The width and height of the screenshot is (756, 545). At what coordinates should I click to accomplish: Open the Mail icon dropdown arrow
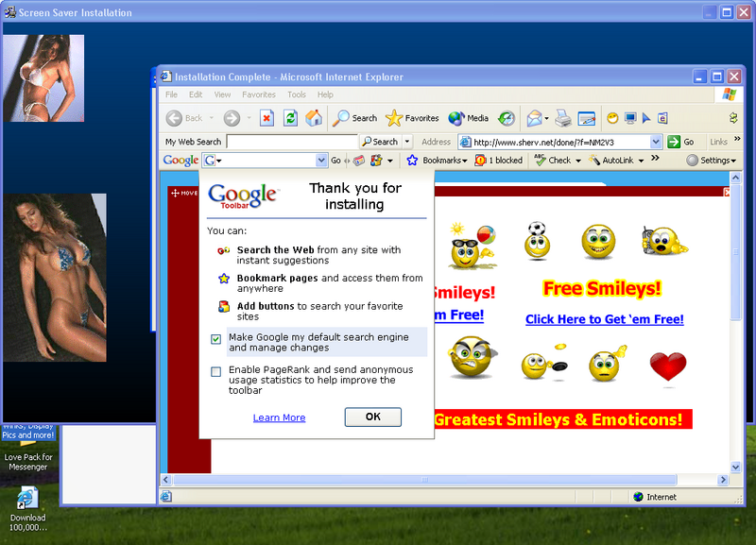547,119
